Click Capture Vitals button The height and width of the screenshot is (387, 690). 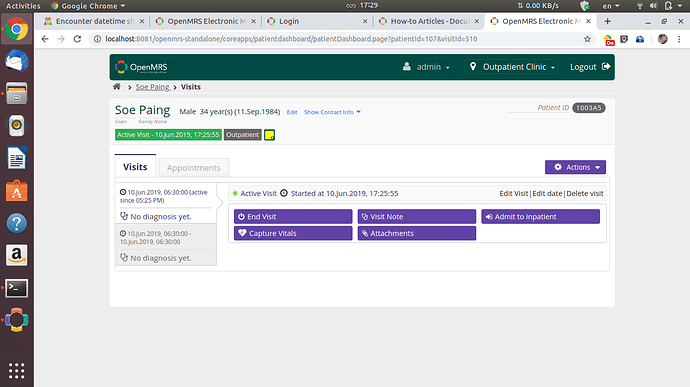pyautogui.click(x=293, y=233)
